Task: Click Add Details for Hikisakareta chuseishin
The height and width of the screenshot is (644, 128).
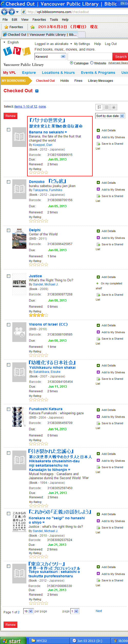Action: (106, 454)
